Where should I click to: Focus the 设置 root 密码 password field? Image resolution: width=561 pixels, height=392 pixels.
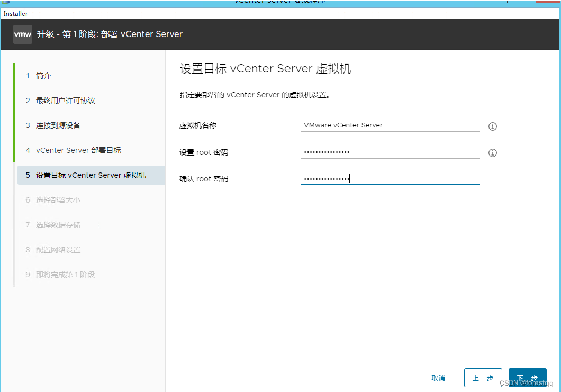tap(390, 152)
